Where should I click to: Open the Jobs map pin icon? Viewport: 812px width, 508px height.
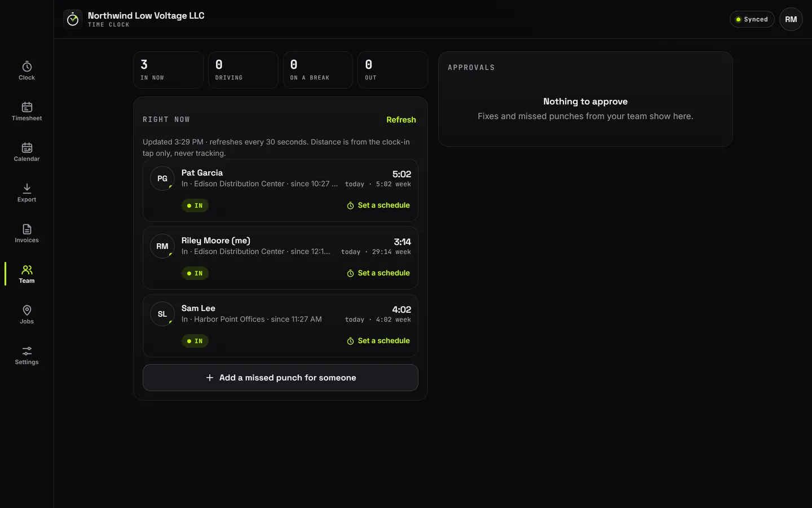click(27, 310)
